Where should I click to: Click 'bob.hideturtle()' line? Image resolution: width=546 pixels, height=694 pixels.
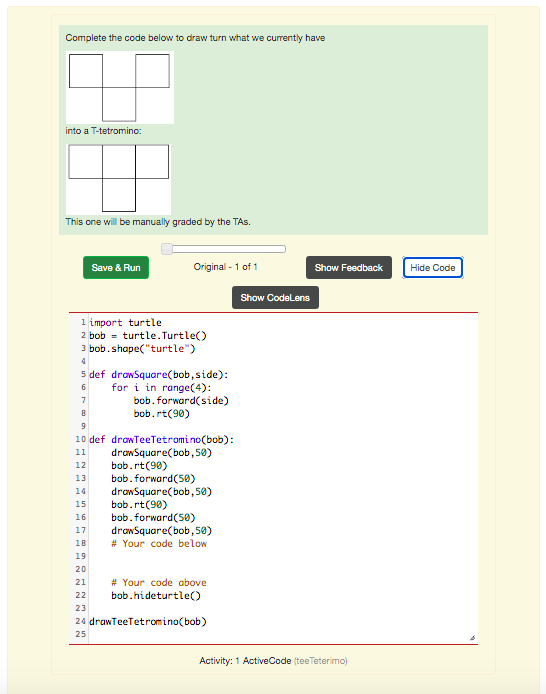pyautogui.click(x=156, y=596)
